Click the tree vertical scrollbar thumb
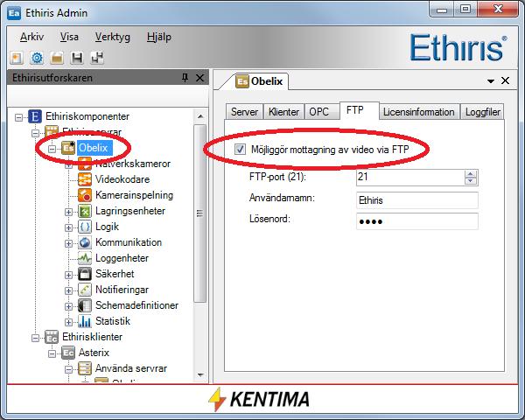Image resolution: width=525 pixels, height=420 pixels. point(200,213)
